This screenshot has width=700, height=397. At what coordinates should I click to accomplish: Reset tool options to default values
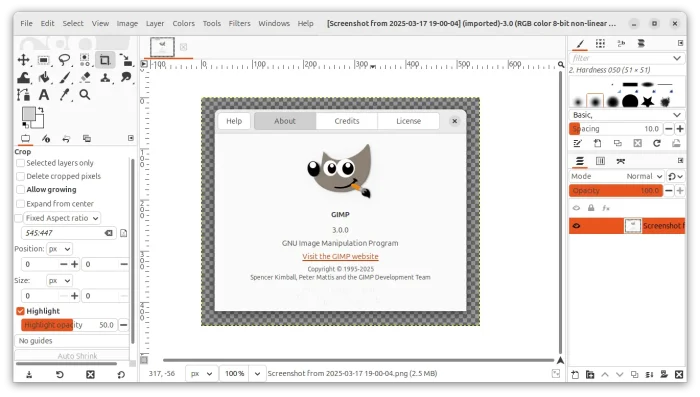click(121, 375)
